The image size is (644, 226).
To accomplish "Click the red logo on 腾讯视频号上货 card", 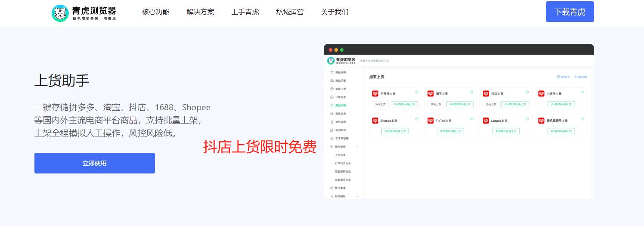I will [542, 121].
